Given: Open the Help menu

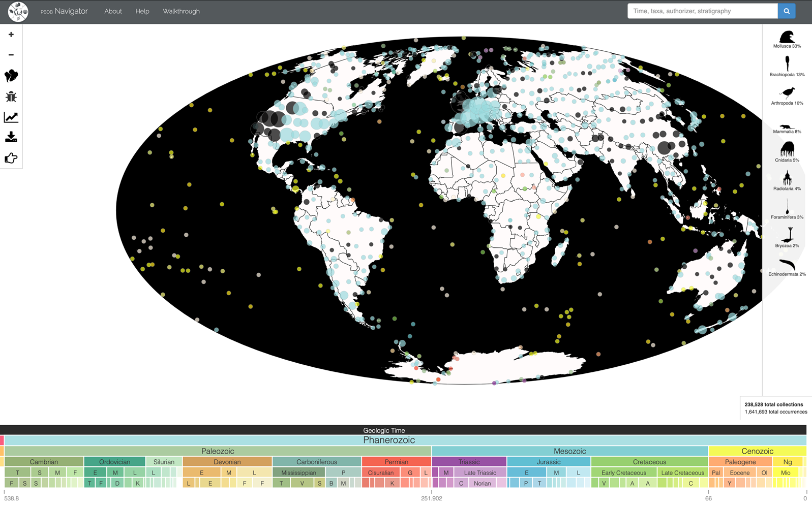Looking at the screenshot, I should (142, 11).
